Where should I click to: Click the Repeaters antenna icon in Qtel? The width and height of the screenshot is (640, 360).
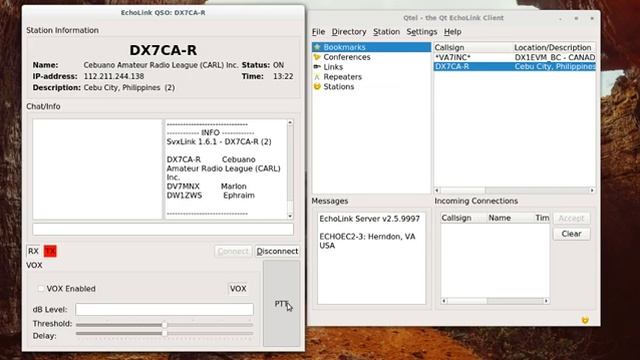[317, 77]
